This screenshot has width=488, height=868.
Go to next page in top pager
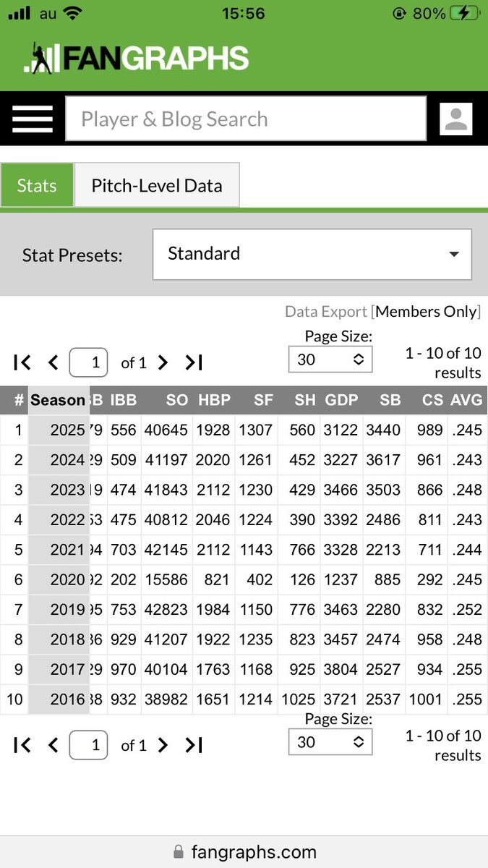coord(163,362)
